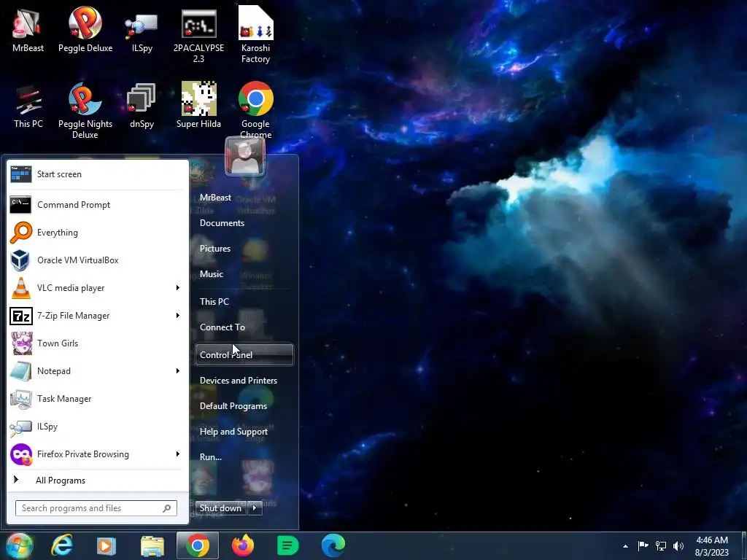Open dnSpy desktop shortcut
Image resolution: width=747 pixels, height=560 pixels.
point(142,105)
